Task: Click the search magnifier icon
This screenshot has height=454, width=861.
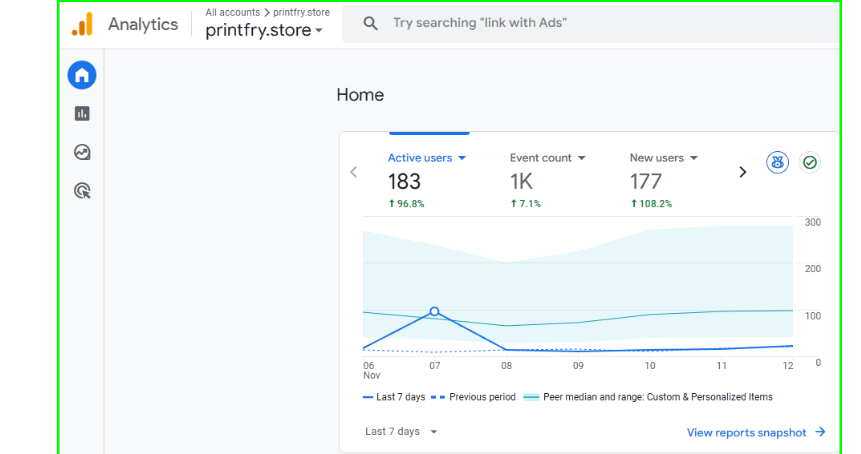Action: pyautogui.click(x=370, y=23)
